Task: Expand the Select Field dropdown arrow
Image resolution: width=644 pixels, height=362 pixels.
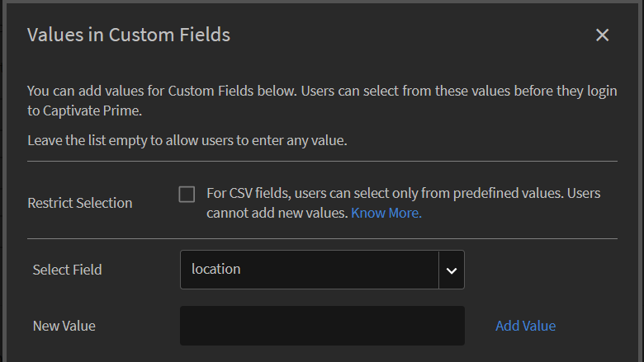Action: [451, 270]
